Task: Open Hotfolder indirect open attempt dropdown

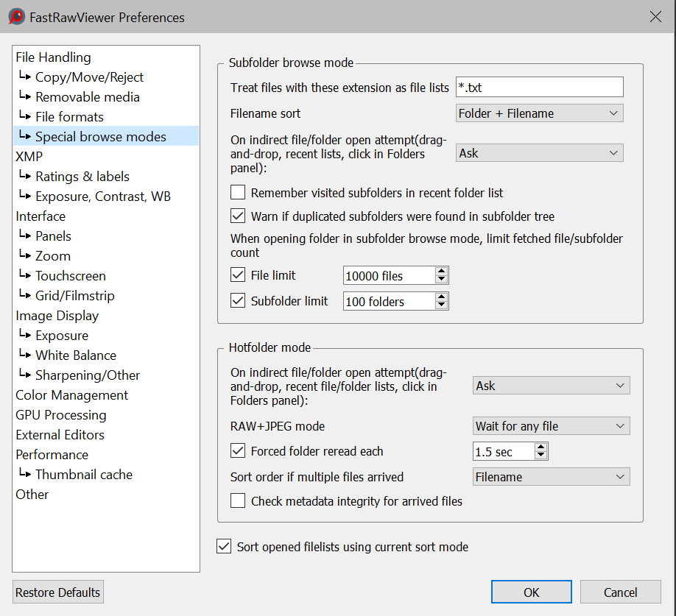Action: [552, 386]
